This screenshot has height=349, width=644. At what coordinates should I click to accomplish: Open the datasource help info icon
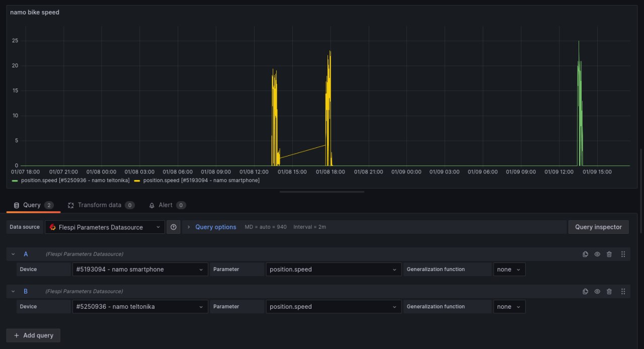pyautogui.click(x=173, y=227)
